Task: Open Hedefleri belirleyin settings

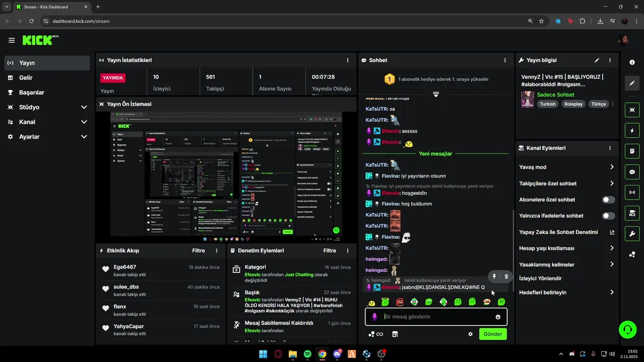Action: [567, 293]
